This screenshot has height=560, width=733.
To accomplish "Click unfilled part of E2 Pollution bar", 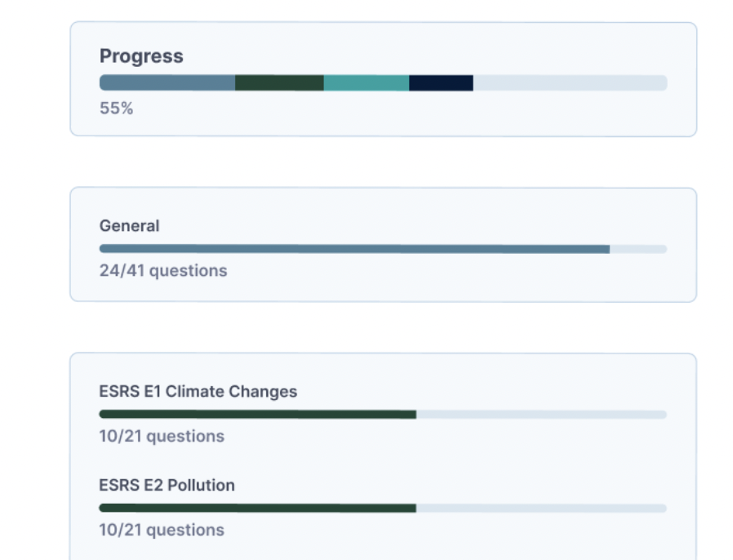I will coord(541,508).
